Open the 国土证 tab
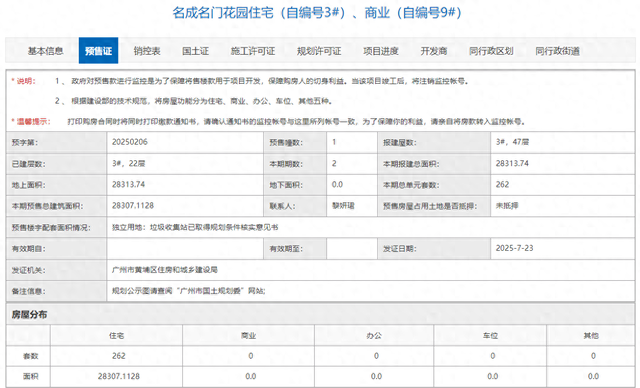 pos(196,51)
